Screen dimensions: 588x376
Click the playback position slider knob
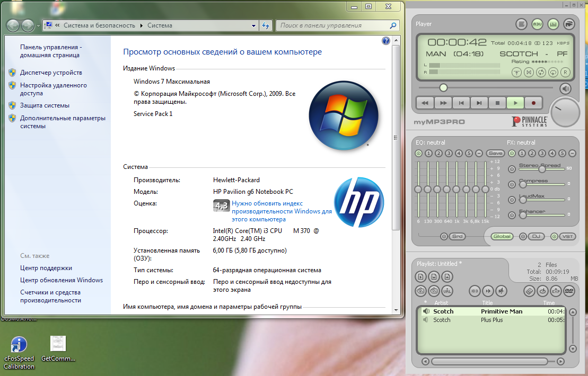(443, 88)
